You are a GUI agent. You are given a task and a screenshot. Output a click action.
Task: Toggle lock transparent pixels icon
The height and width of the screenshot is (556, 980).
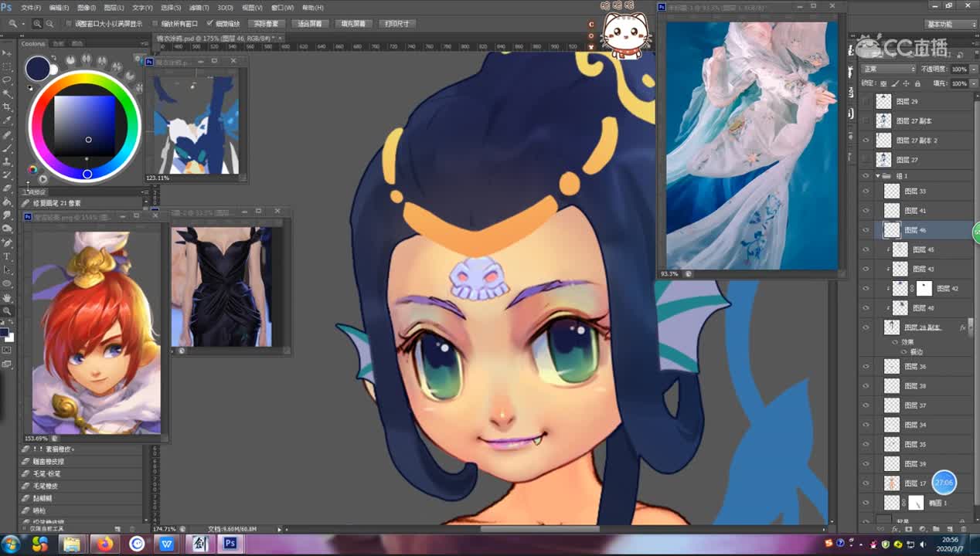885,83
